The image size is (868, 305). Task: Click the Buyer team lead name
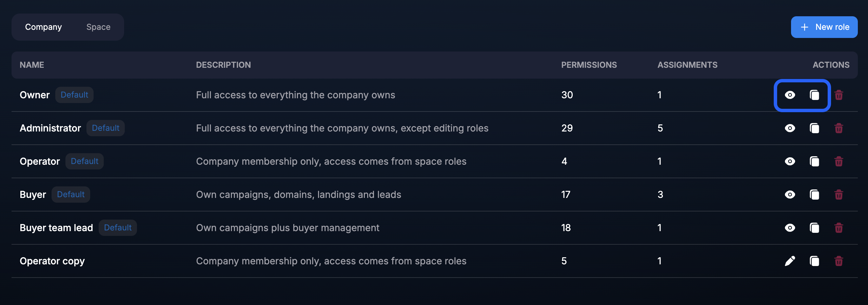point(56,228)
